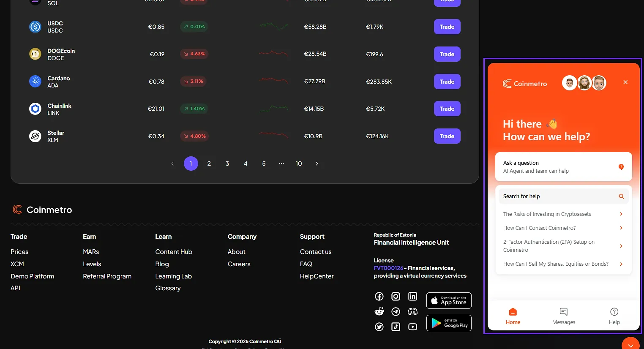Open the YouTube icon in footer
Image resolution: width=644 pixels, height=349 pixels.
(412, 327)
